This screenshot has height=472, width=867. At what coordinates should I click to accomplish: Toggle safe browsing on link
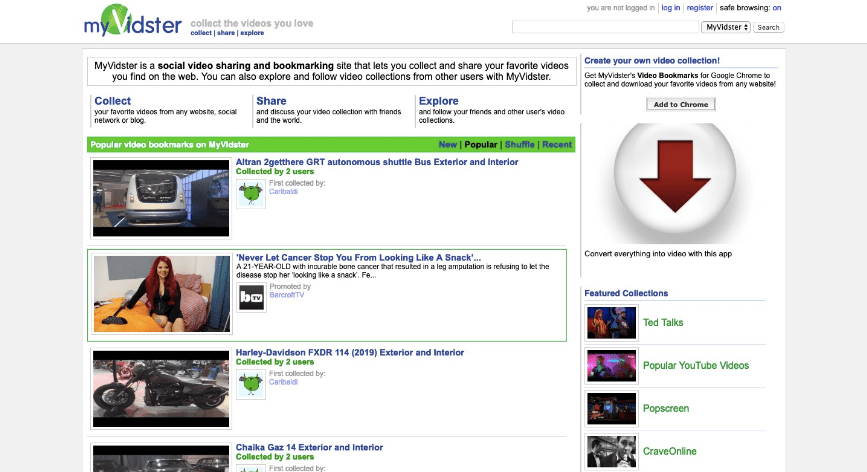click(x=777, y=8)
